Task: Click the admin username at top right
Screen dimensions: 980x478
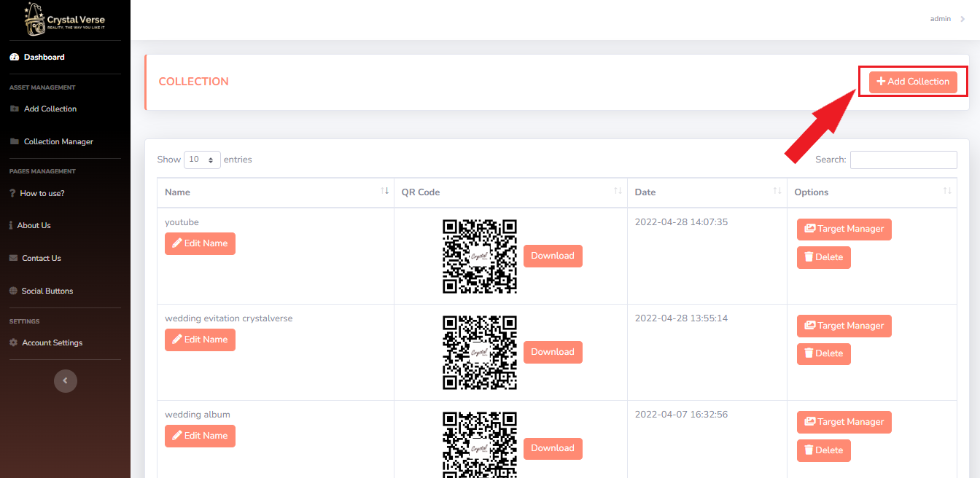Action: point(941,19)
